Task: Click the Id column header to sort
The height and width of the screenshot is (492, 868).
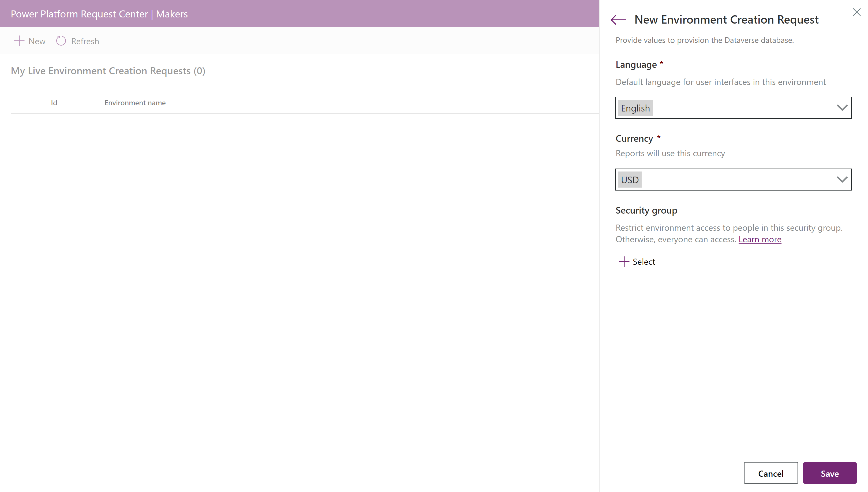Action: pos(54,103)
